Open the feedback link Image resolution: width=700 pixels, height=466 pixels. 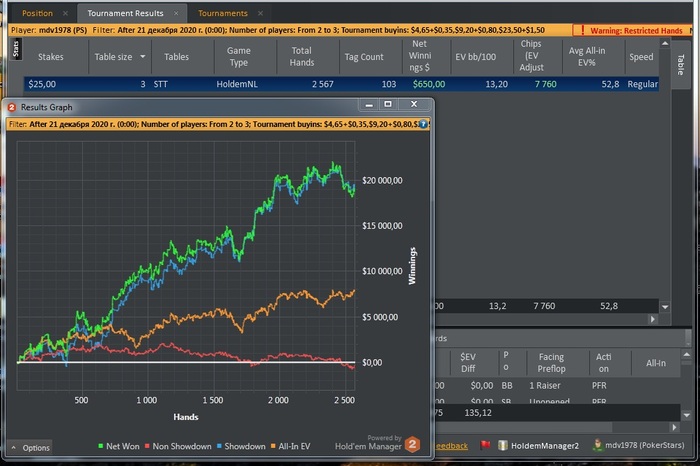tap(451, 445)
